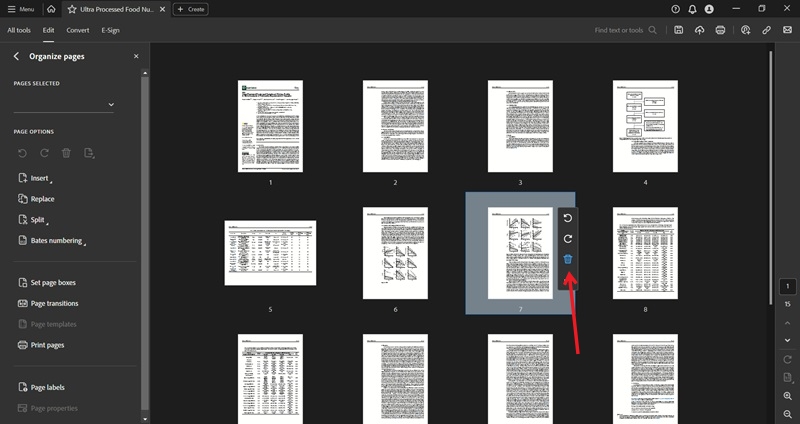
Task: Click the Replace pages option
Action: pos(36,199)
